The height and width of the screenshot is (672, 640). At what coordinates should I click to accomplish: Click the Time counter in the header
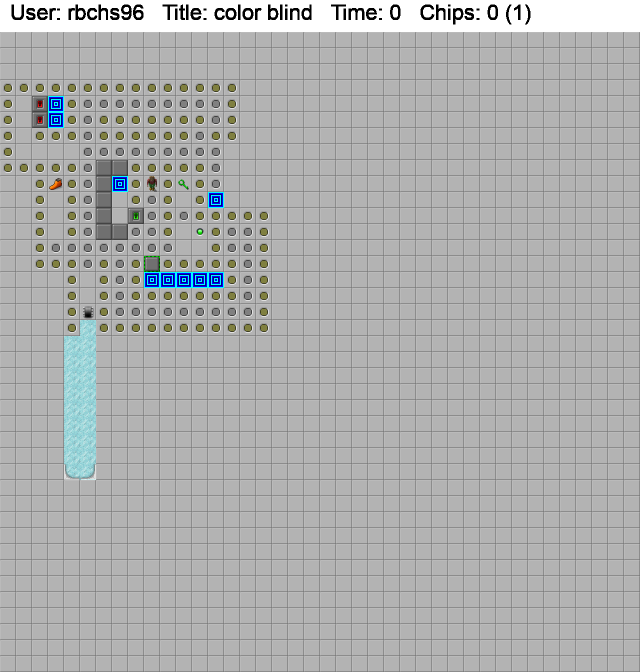pyautogui.click(x=366, y=13)
